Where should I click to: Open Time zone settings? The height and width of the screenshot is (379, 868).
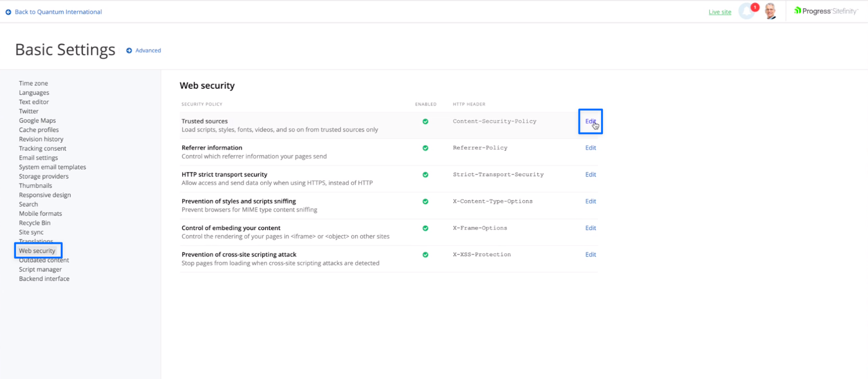(33, 84)
